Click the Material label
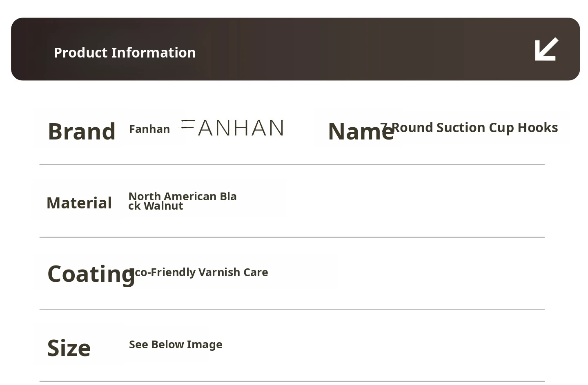588x385 pixels. pyautogui.click(x=79, y=203)
